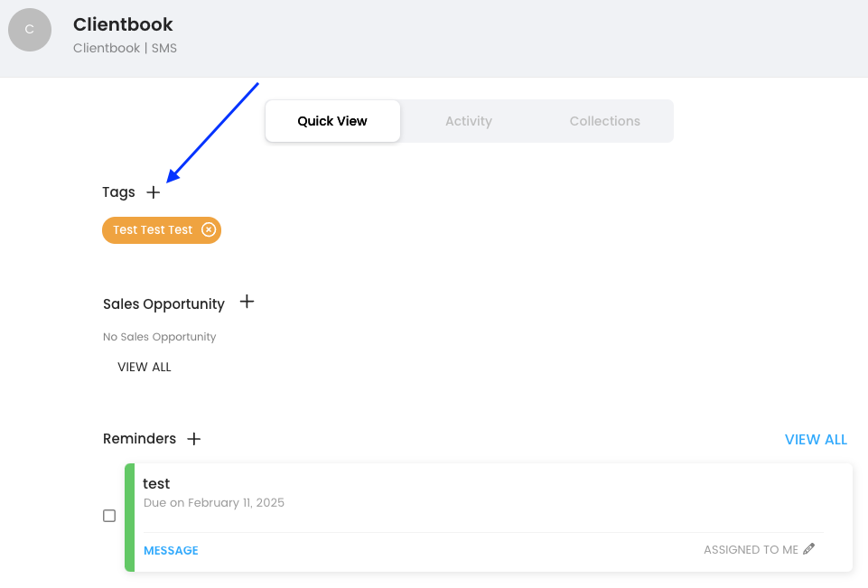Image resolution: width=868 pixels, height=588 pixels.
Task: Edit reminder assignment with the pencil icon
Action: [x=808, y=548]
